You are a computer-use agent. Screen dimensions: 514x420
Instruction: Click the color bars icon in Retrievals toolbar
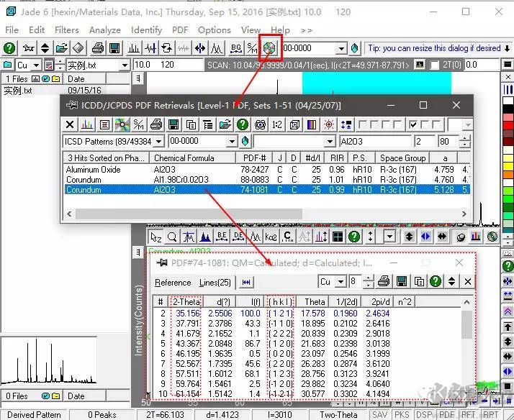(x=312, y=124)
